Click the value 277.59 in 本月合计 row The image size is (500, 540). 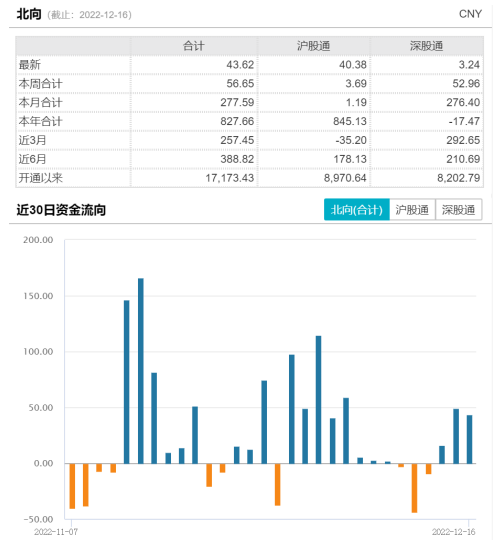pos(237,103)
